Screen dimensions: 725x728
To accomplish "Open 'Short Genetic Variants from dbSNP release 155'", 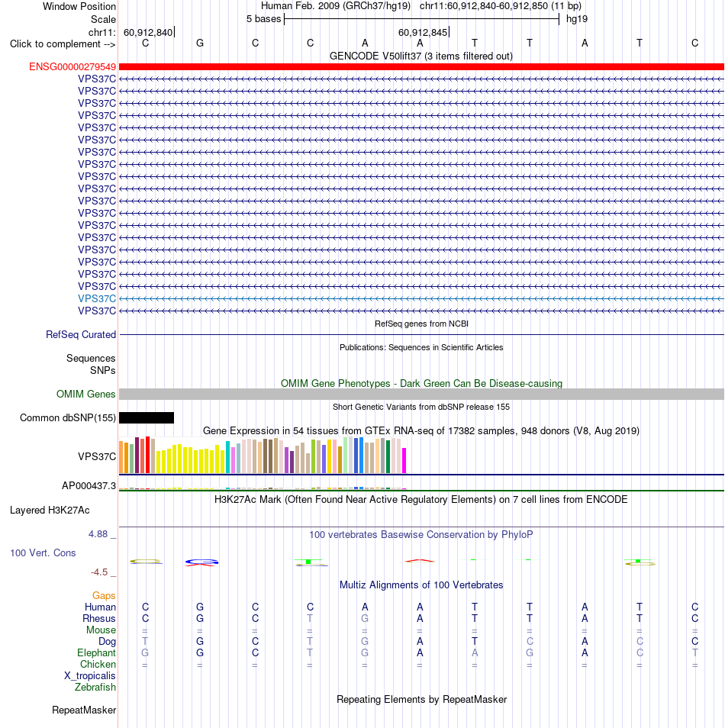I will (x=421, y=407).
